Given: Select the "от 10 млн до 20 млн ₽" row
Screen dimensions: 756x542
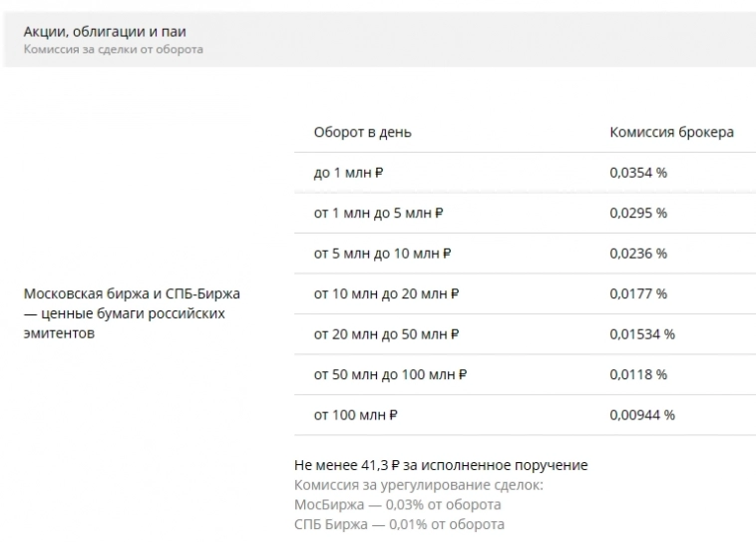Looking at the screenshot, I should pyautogui.click(x=386, y=293).
